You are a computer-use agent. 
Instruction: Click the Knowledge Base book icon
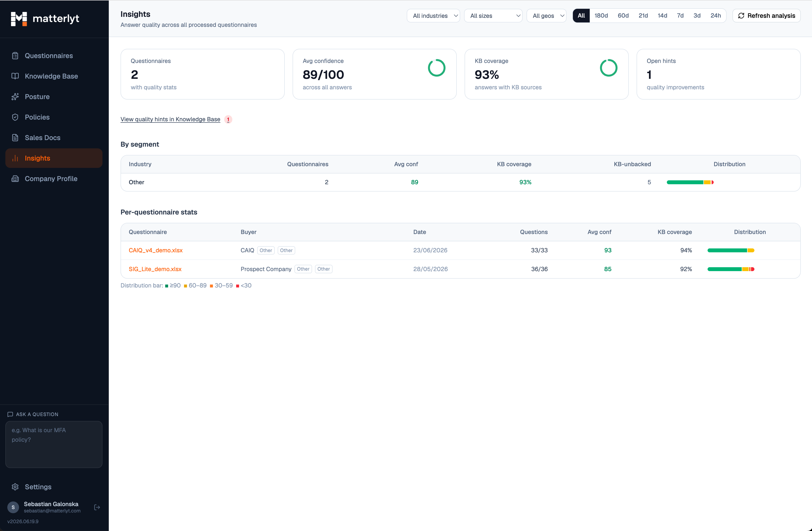tap(15, 76)
